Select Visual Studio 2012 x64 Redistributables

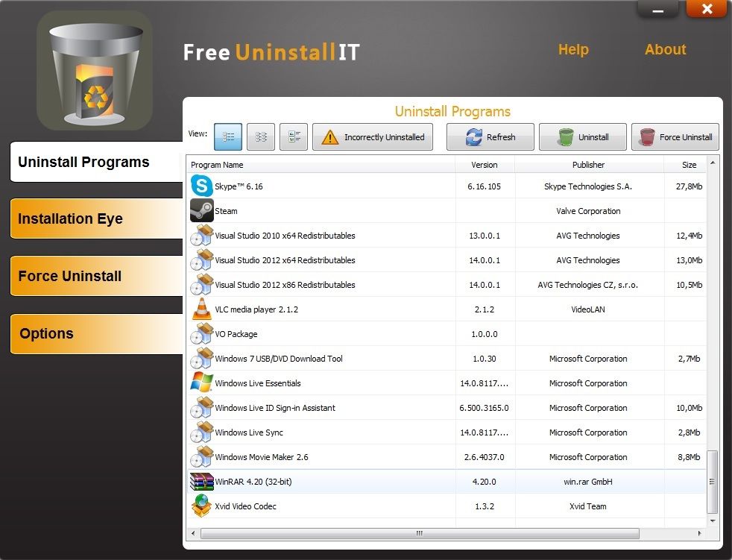285,260
